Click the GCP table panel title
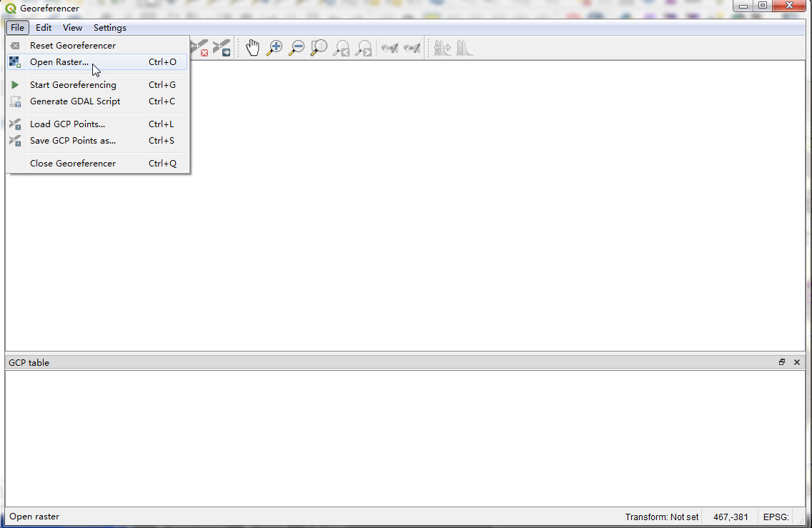This screenshot has height=528, width=812. 29,363
